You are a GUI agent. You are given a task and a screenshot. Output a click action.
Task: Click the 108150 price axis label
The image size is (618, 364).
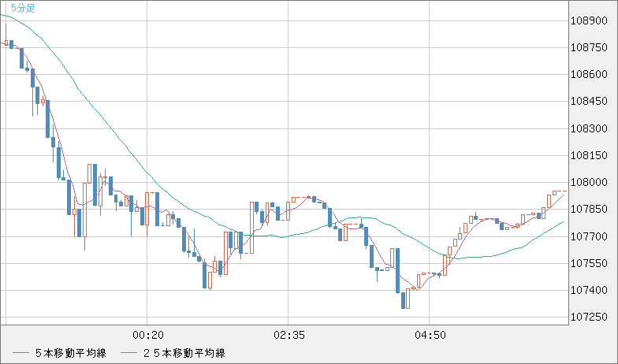[589, 156]
